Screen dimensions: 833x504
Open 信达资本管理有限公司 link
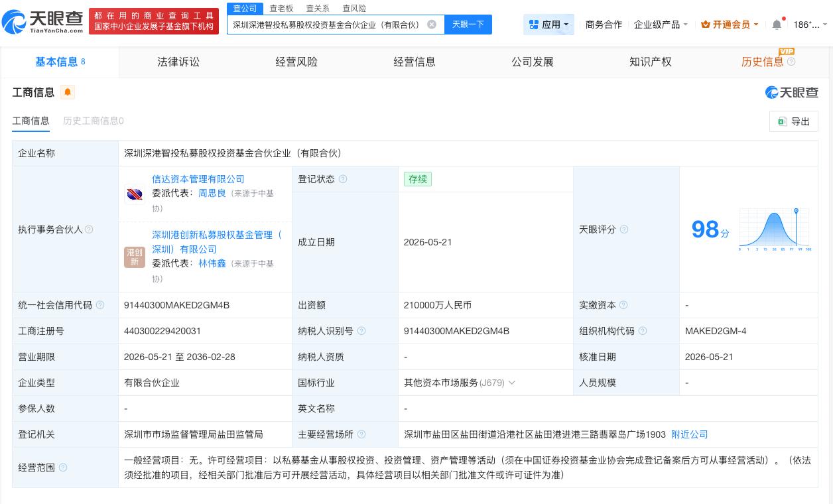pos(198,179)
